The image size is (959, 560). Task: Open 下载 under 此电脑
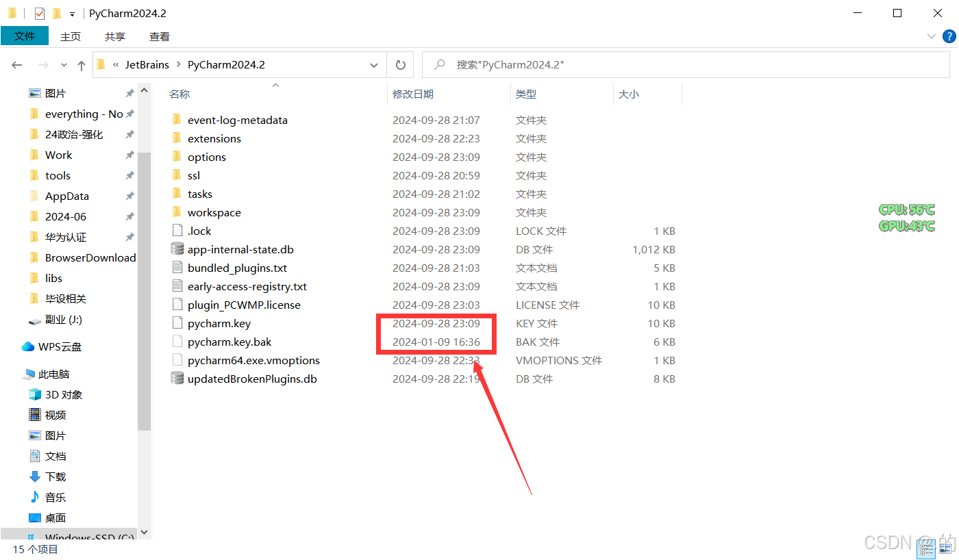tap(55, 476)
